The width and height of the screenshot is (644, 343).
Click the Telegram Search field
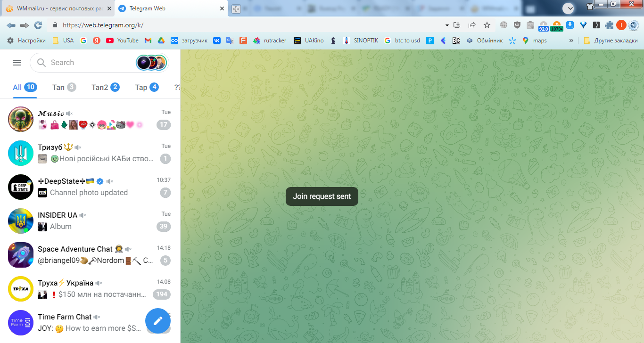click(x=99, y=63)
